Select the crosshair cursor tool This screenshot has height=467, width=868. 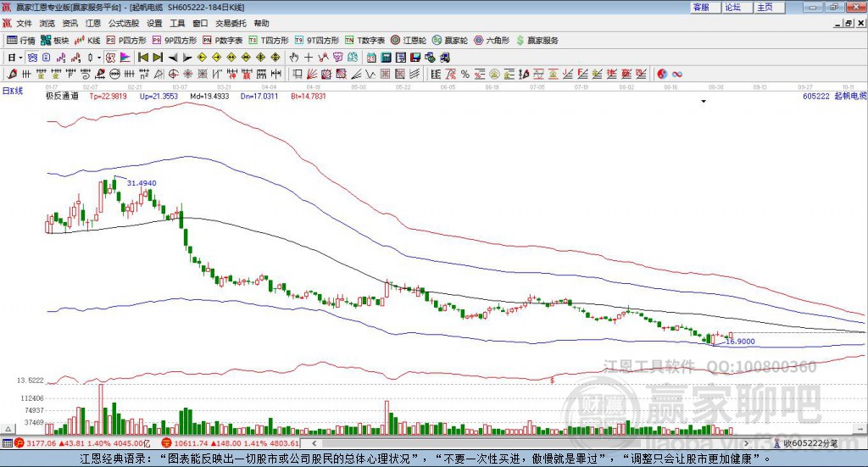309,58
